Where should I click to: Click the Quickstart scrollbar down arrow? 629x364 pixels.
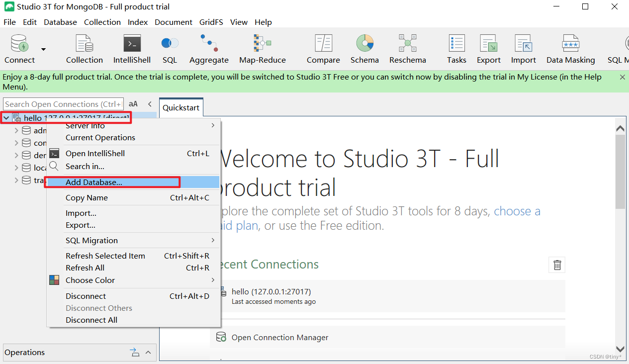(620, 349)
